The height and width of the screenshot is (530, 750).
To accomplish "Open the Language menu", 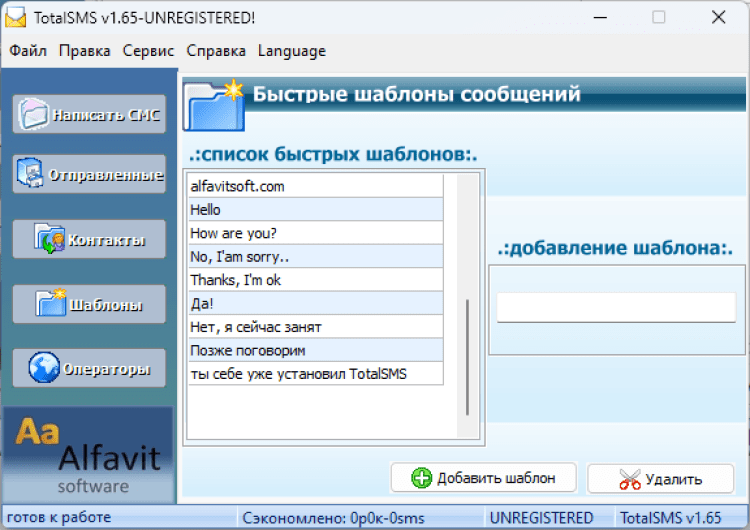I will (292, 51).
